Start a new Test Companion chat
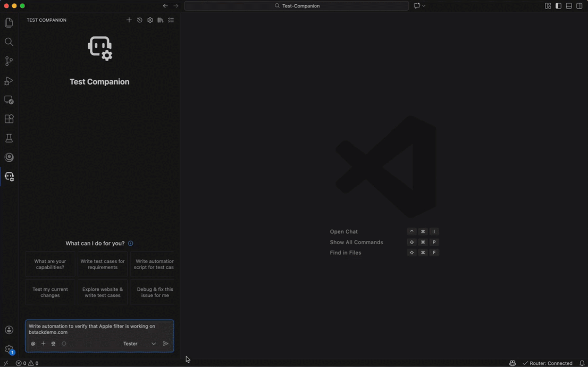This screenshot has width=588, height=367. tap(129, 20)
